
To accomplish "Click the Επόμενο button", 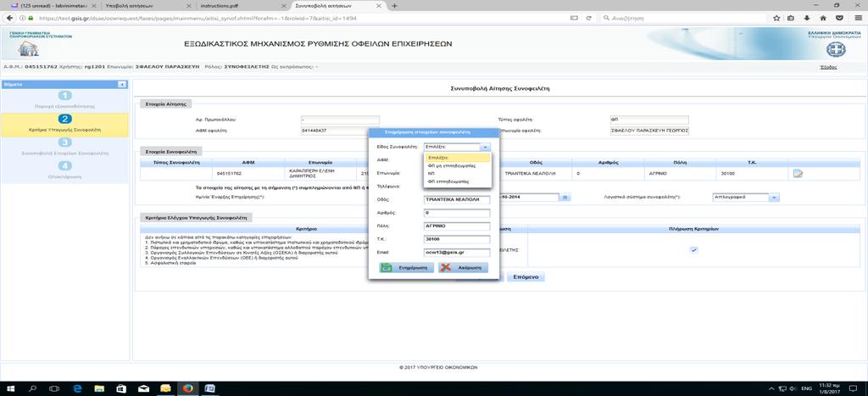I will tap(526, 277).
